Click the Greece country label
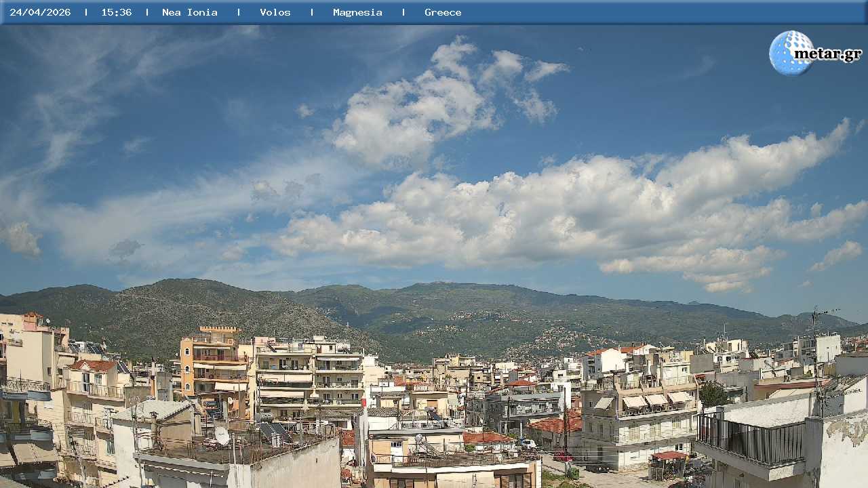The image size is (868, 488). click(443, 12)
